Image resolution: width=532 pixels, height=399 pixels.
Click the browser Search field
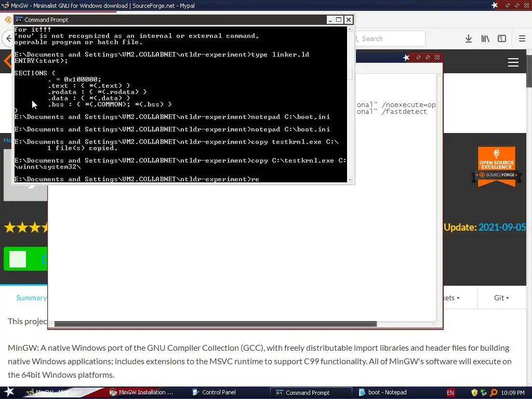[390, 38]
